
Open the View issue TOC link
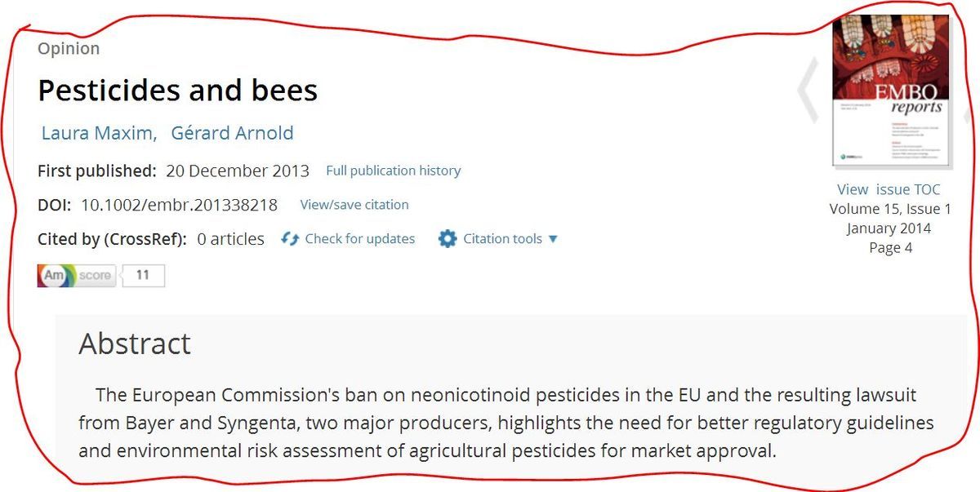click(889, 189)
